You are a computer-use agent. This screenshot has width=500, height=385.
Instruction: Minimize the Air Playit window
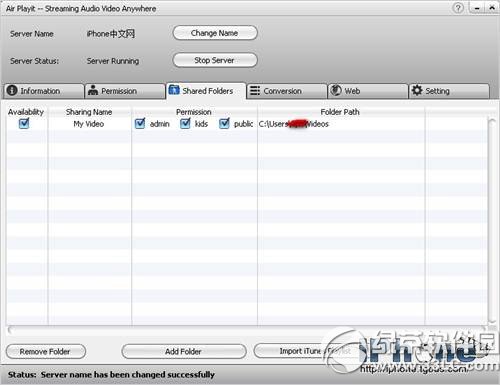click(477, 8)
